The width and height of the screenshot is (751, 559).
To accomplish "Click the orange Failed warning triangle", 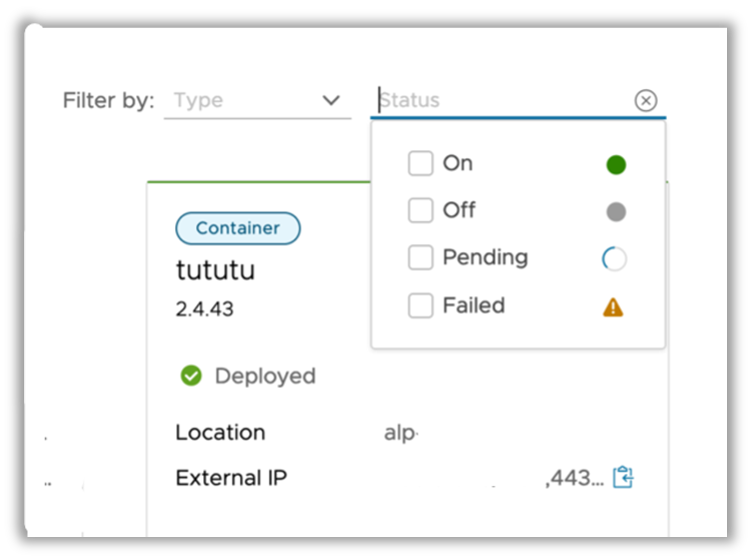I will 613,307.
